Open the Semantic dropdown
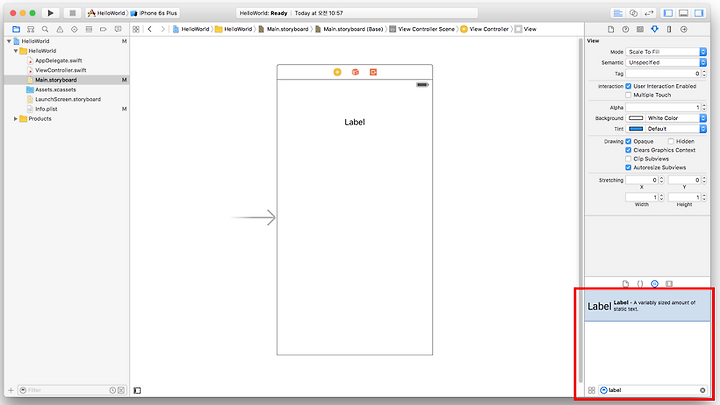 click(666, 62)
